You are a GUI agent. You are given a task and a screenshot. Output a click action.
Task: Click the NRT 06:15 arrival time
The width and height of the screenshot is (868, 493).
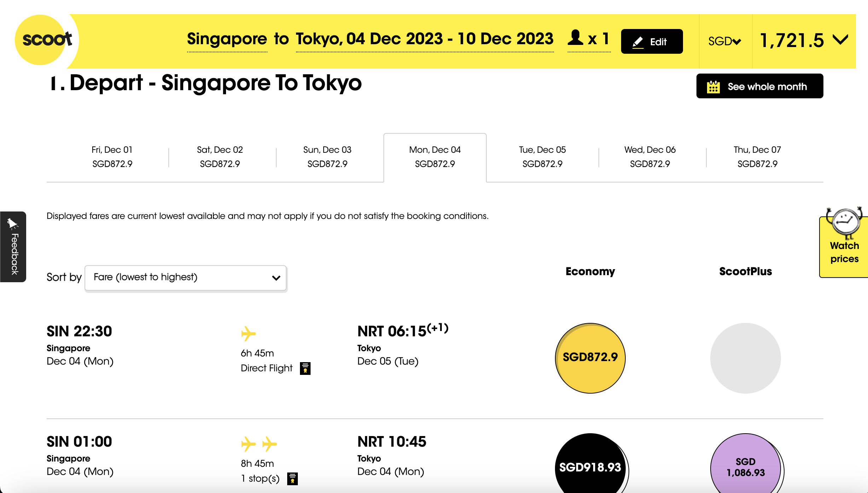tap(403, 331)
